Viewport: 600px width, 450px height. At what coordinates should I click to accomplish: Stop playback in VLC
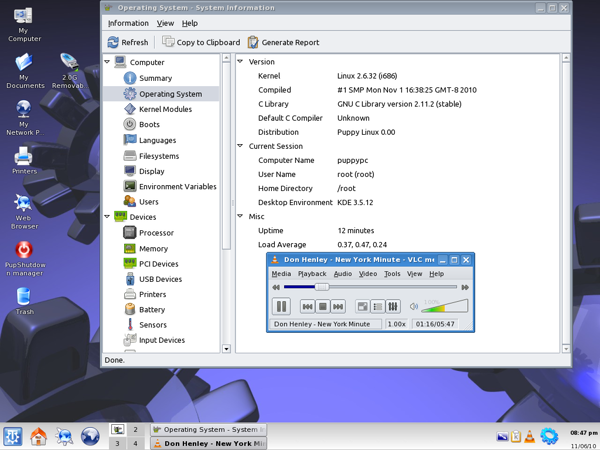click(323, 306)
